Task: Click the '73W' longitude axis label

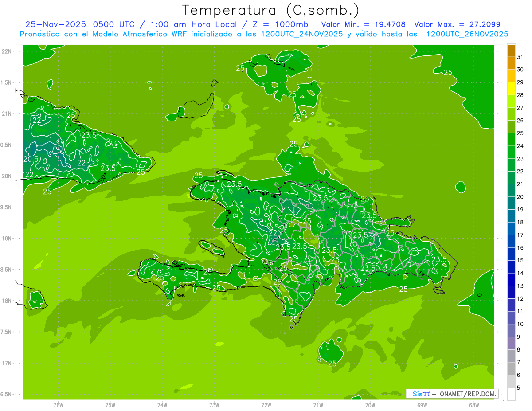Action: point(214,405)
